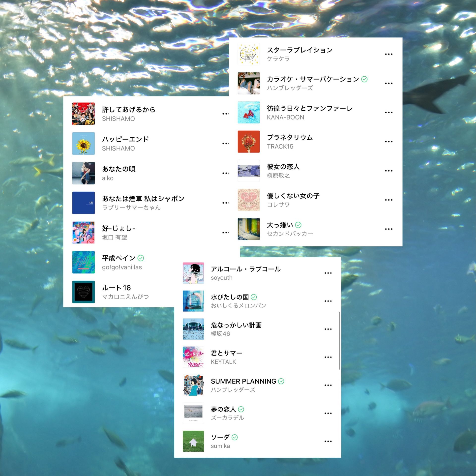Select the ハッピーエンド sunflower album cover

(83, 143)
